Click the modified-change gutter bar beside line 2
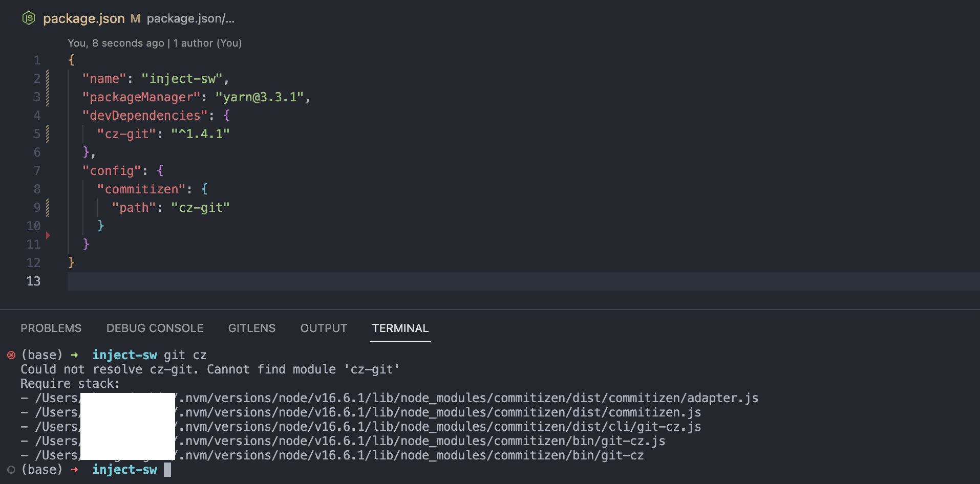Screen dimensions: 980x484 (x=47, y=78)
